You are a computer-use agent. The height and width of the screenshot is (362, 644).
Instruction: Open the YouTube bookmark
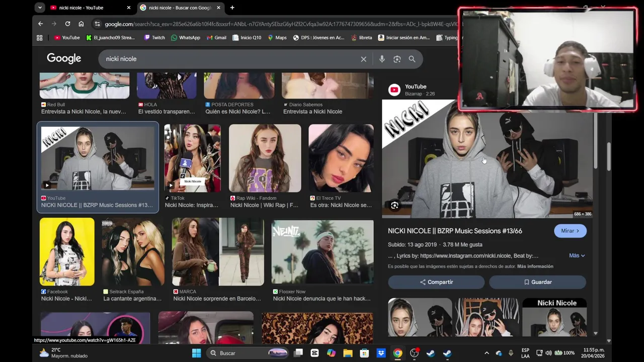tap(67, 38)
